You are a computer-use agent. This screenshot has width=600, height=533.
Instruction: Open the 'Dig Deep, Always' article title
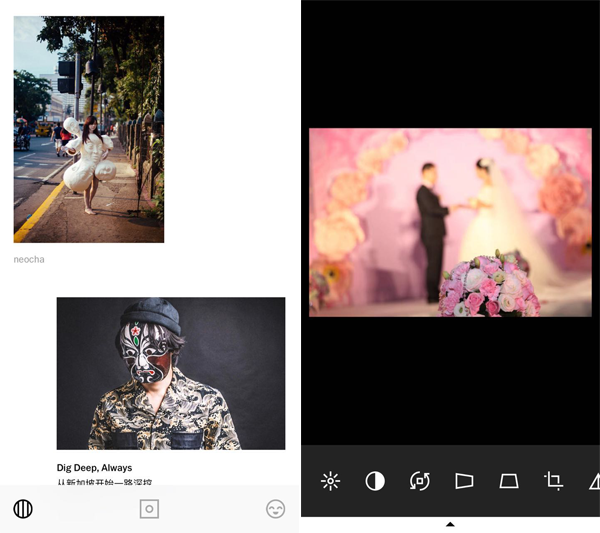pyautogui.click(x=94, y=468)
